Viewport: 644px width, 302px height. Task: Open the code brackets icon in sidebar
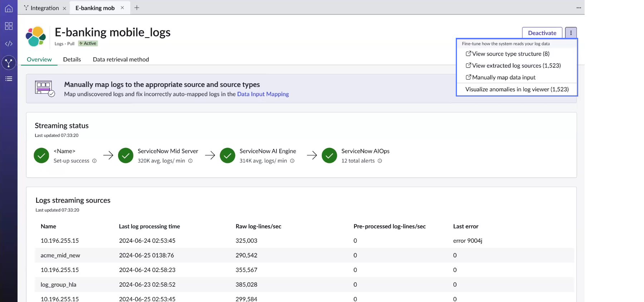[x=9, y=44]
